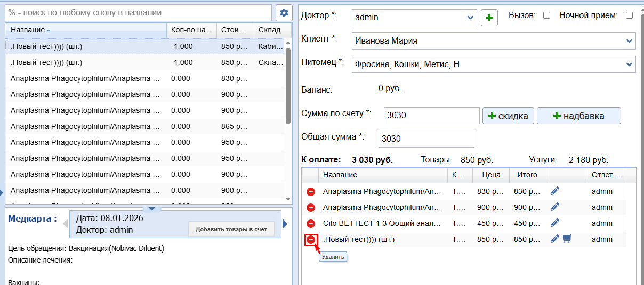
Task: Remove the .Новый тест invoice row
Action: point(310,240)
